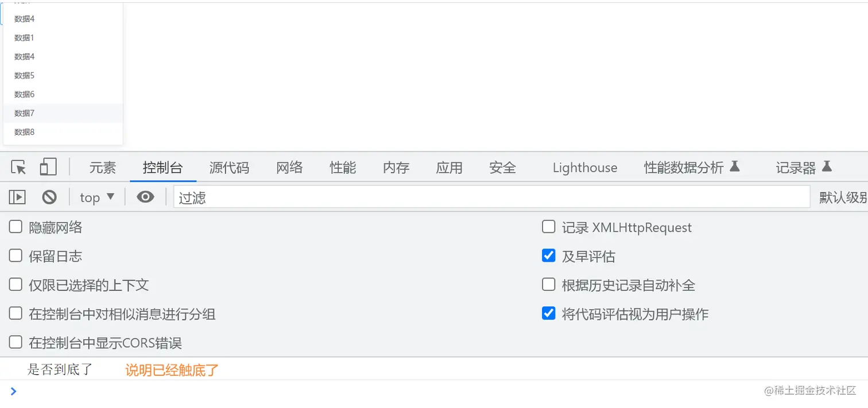Click the flask icon beside 性能数据分析
Screen dimensions: 868x408
point(734,166)
